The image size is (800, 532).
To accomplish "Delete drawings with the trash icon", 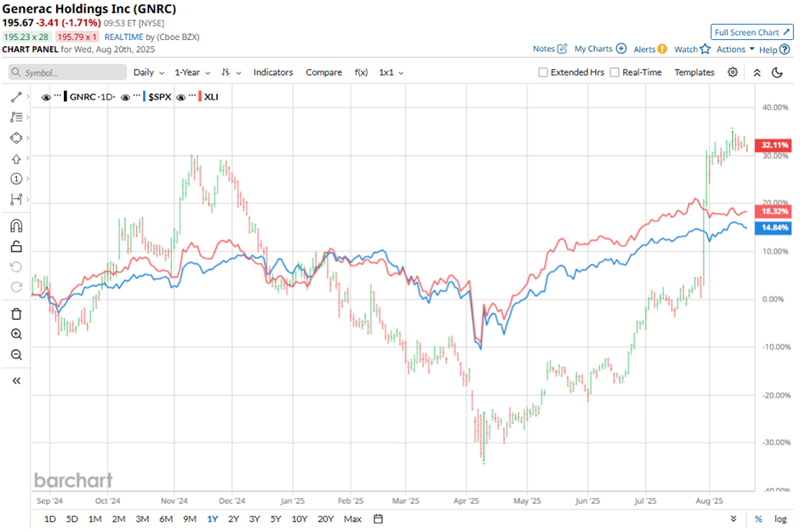I will pos(16,314).
